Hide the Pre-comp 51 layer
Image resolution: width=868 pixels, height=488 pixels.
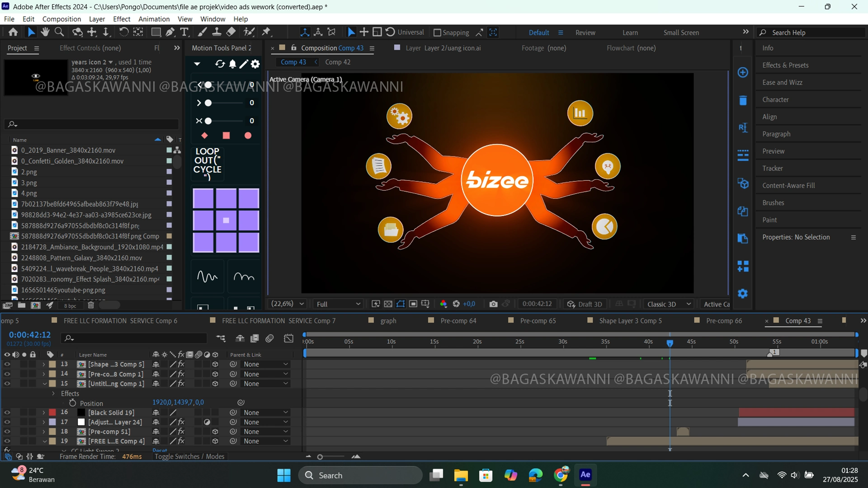coord(7,432)
